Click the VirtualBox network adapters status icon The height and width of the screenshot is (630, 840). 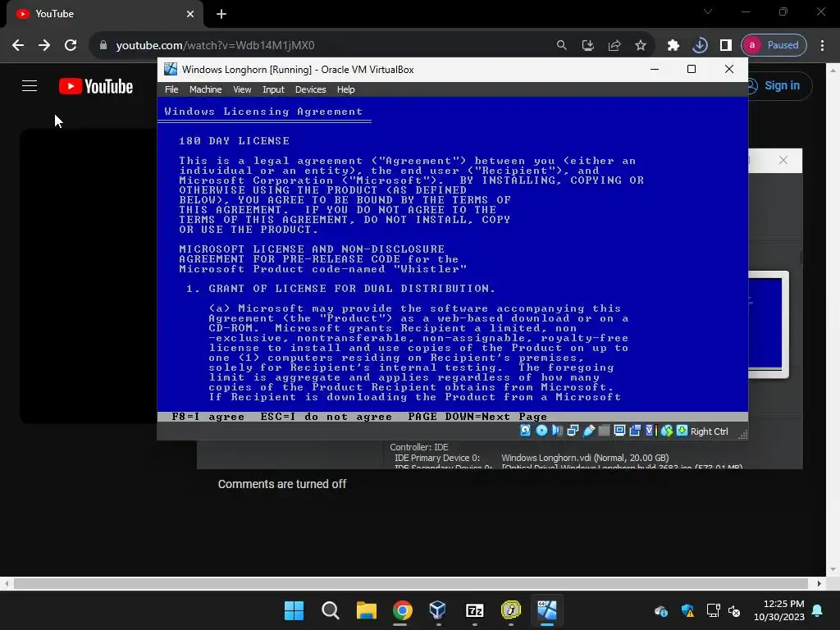[573, 431]
